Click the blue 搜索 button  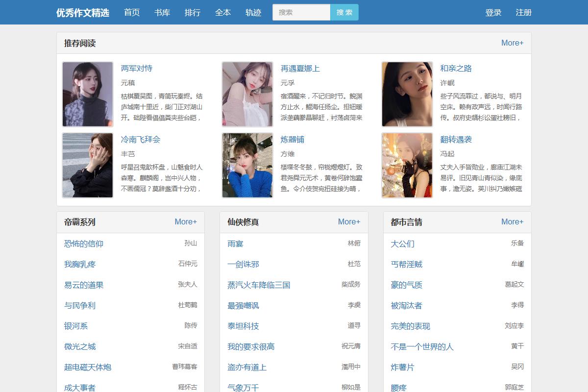coord(344,12)
